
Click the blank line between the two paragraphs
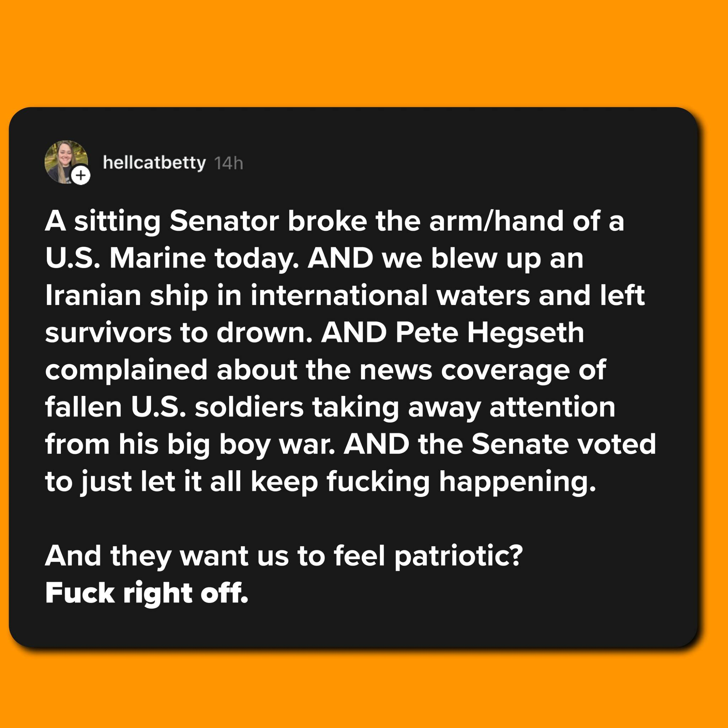[x=364, y=519]
